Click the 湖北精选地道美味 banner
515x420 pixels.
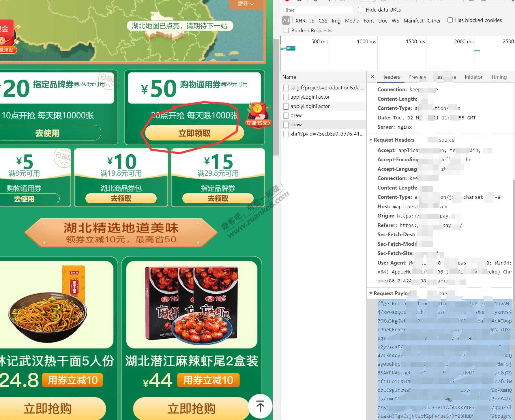pyautogui.click(x=121, y=233)
